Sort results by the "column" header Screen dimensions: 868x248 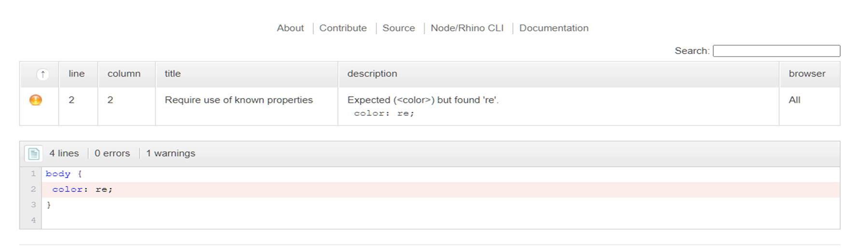pos(124,73)
